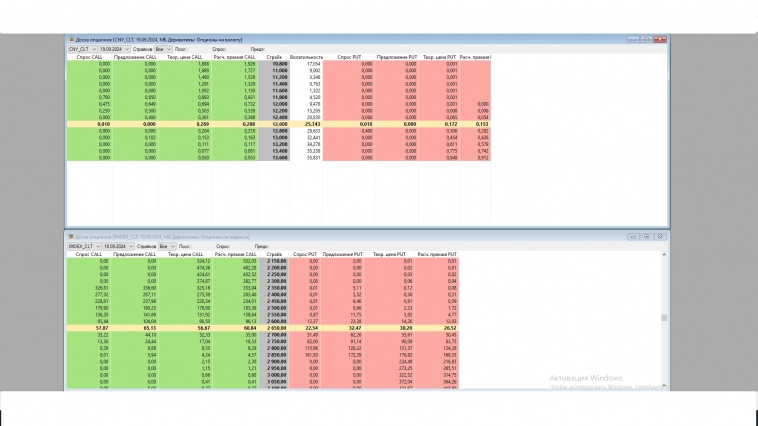This screenshot has width=758, height=426.
Task: Click the INDEX_CLT board vertical scrollbar thumb
Action: tap(664, 317)
